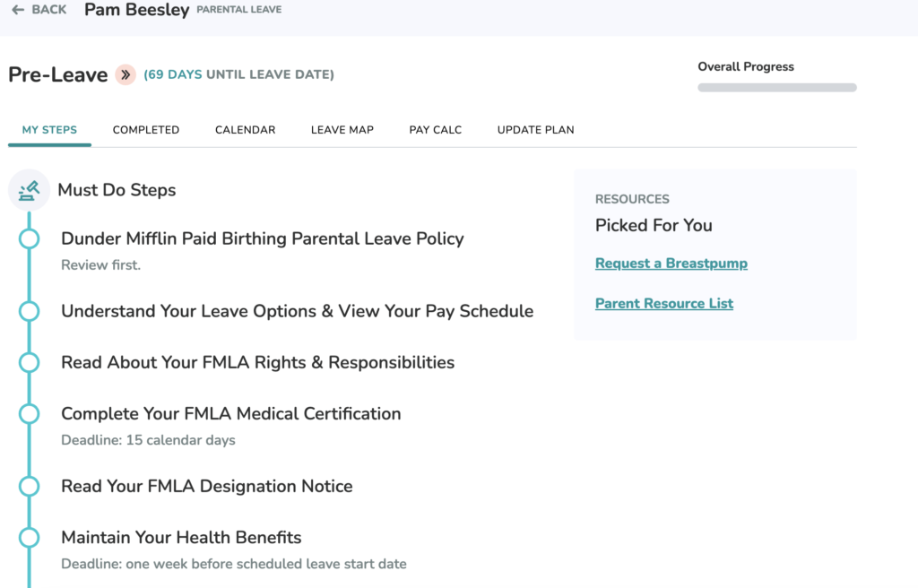918x588 pixels.
Task: Mark the FMLA Designation Notice step circle
Action: [x=30, y=486]
